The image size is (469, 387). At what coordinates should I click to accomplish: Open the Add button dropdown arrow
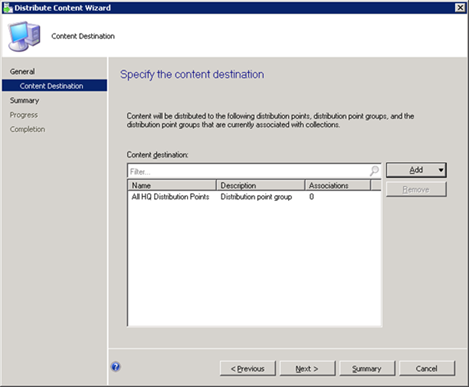click(x=441, y=170)
